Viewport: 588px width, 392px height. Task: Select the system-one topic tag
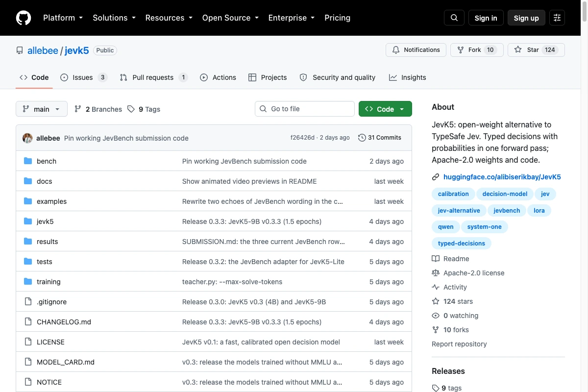[x=485, y=227]
